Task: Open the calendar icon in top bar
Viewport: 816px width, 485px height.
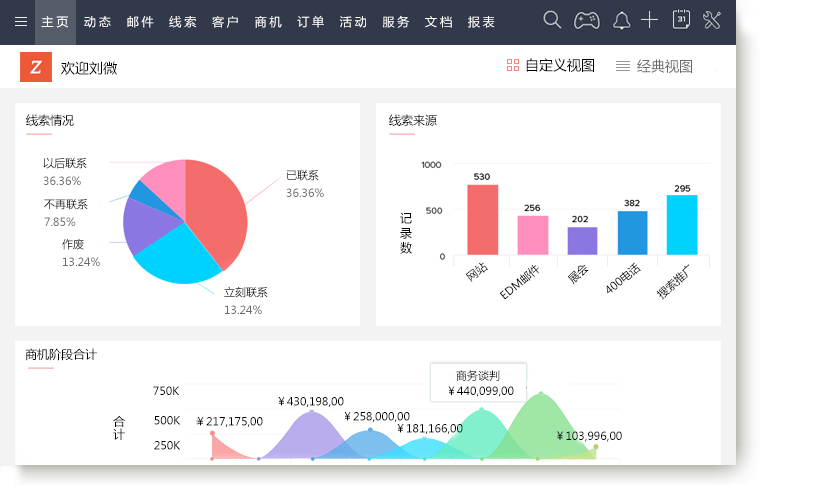Action: (681, 20)
